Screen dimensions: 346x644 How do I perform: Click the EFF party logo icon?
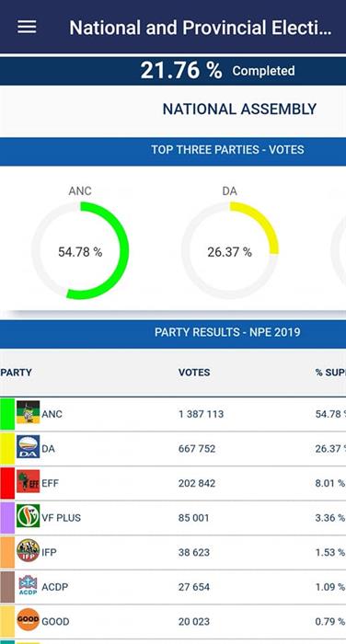pos(28,481)
